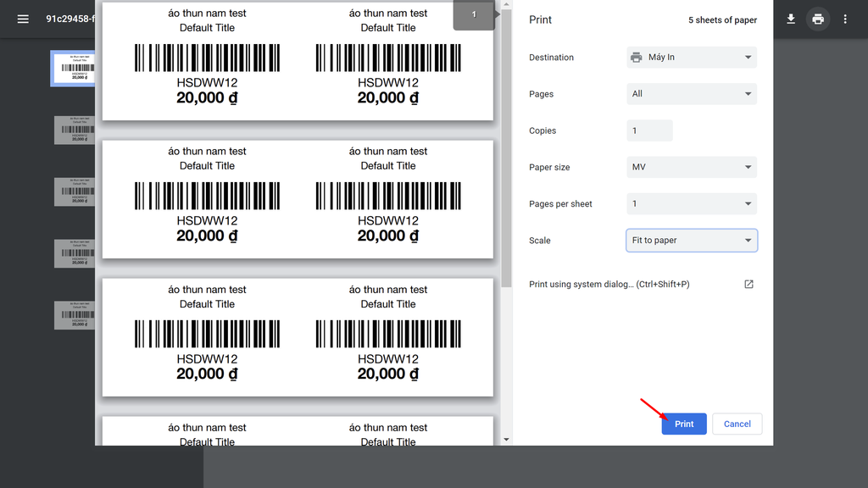Click the download icon in the PDF toolbar
The width and height of the screenshot is (868, 488).
791,19
